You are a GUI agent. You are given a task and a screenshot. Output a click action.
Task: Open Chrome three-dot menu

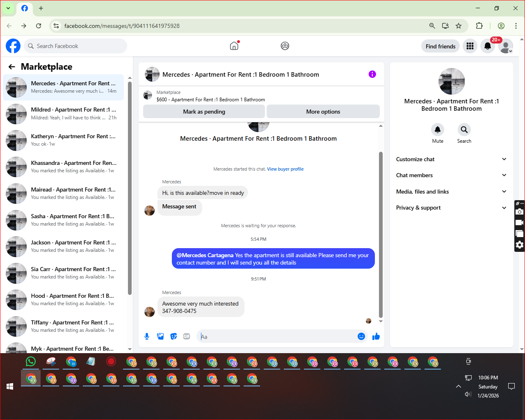tap(516, 26)
